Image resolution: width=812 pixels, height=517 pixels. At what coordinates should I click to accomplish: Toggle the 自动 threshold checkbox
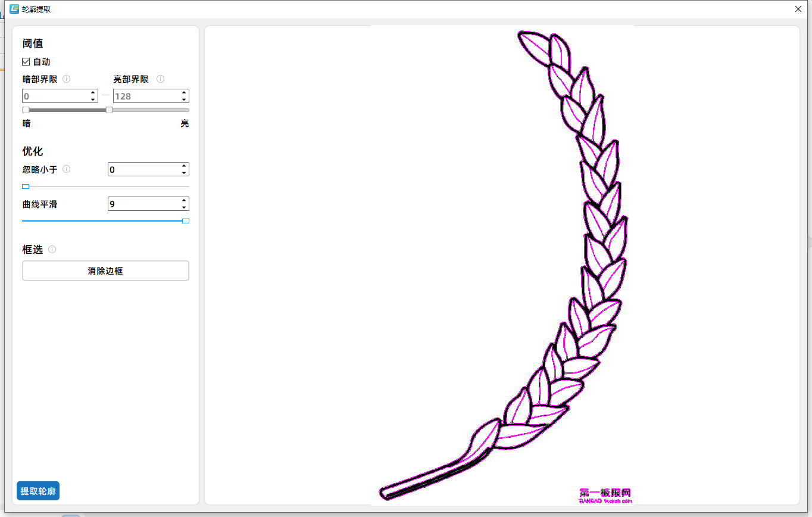26,62
